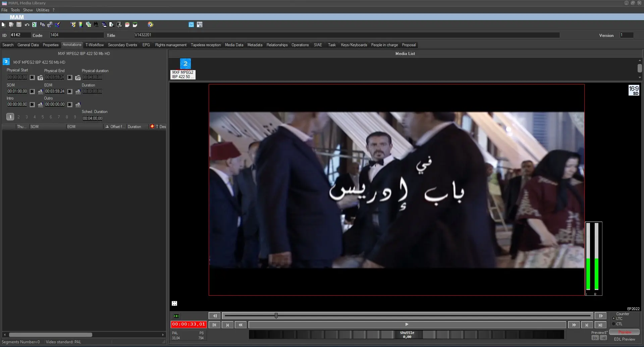Screen dimensions: 644x347
Task: Select segment page 1 button
Action: (10, 117)
